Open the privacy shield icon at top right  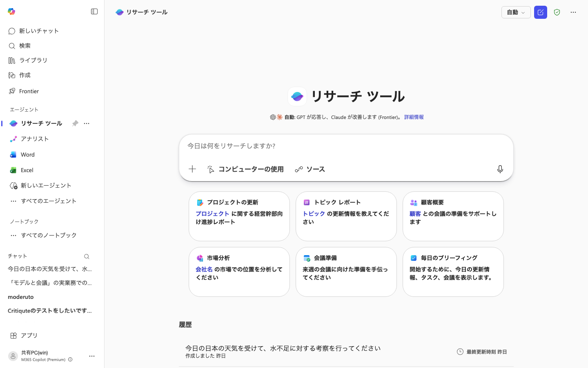click(x=557, y=12)
